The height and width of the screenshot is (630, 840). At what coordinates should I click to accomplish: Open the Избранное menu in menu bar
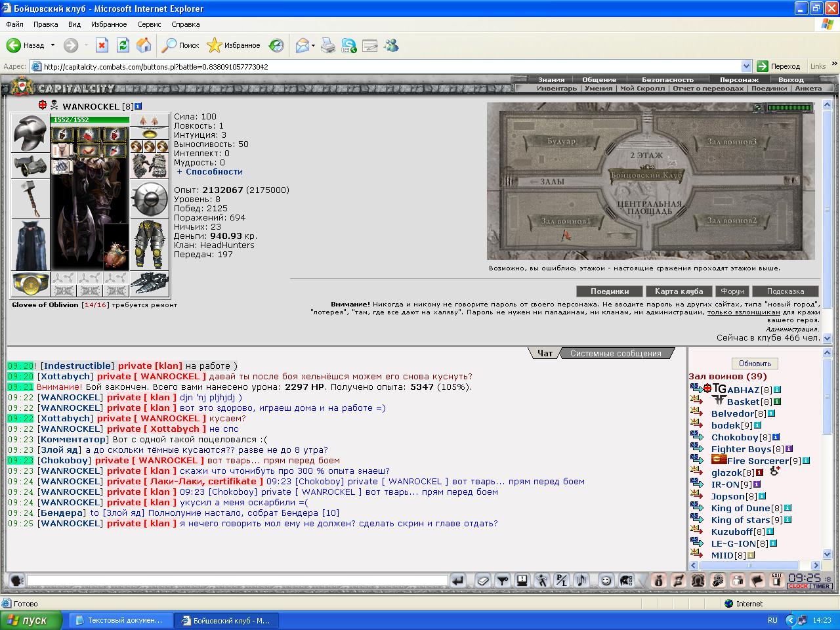tap(109, 24)
